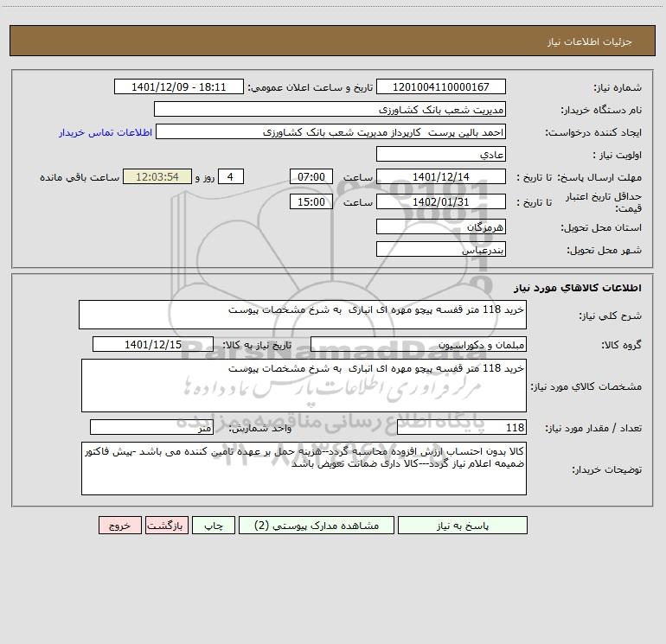Click goods group field 'مبلمان و دکوراسیون'
Viewport: 666px width, 644px height.
point(419,344)
